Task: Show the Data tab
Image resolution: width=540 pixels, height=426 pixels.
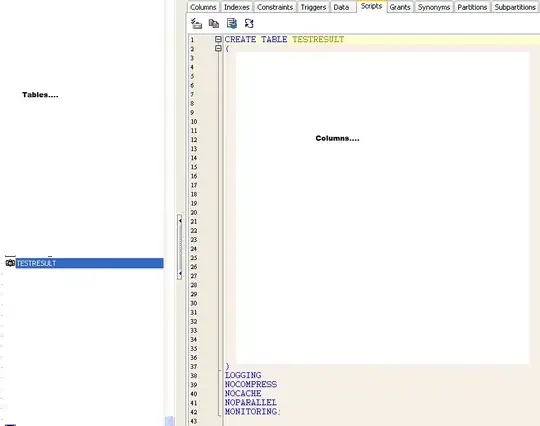Action: click(x=341, y=7)
